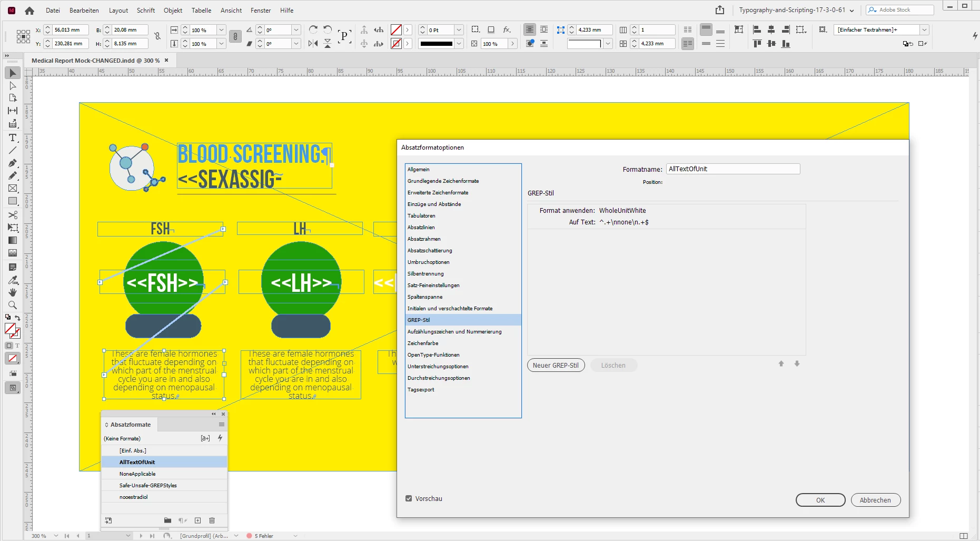Viewport: 980px width, 541px height.
Task: Click the fill color swatch in control bar
Action: click(396, 30)
